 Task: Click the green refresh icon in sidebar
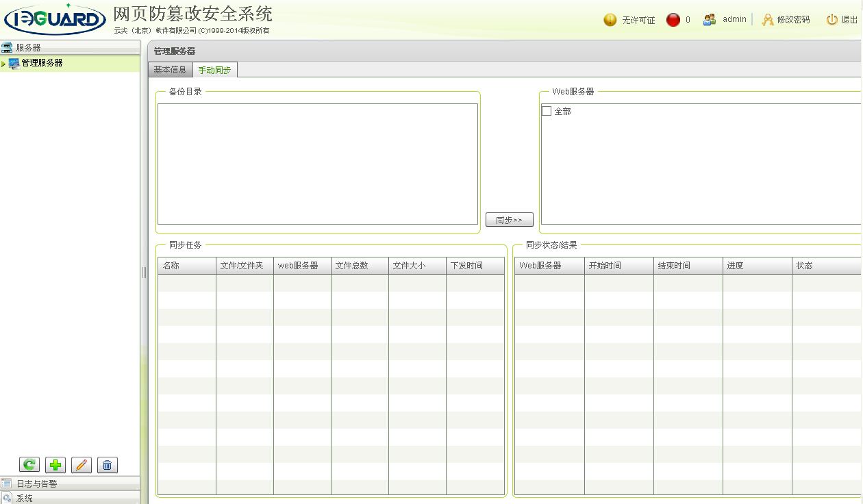(x=29, y=465)
